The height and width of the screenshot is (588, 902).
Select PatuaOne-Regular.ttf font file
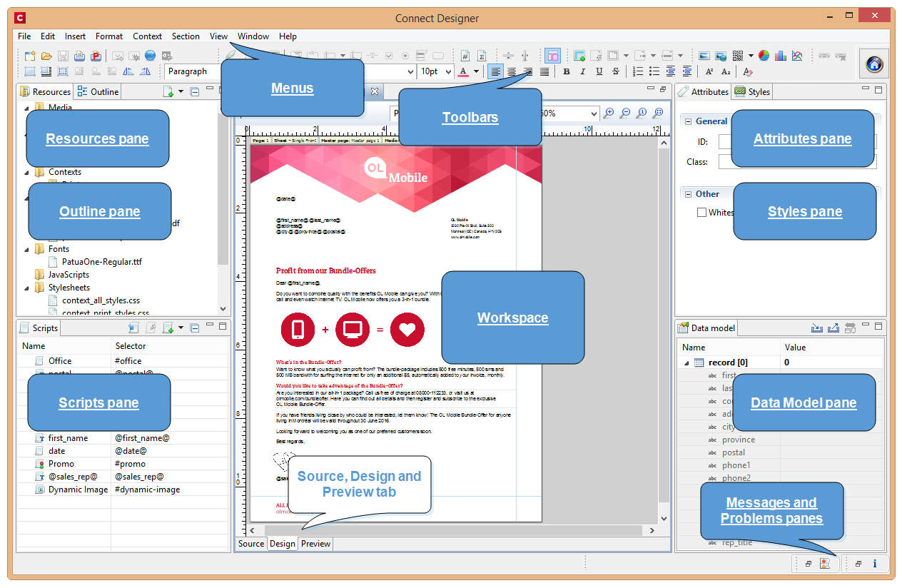coord(102,262)
